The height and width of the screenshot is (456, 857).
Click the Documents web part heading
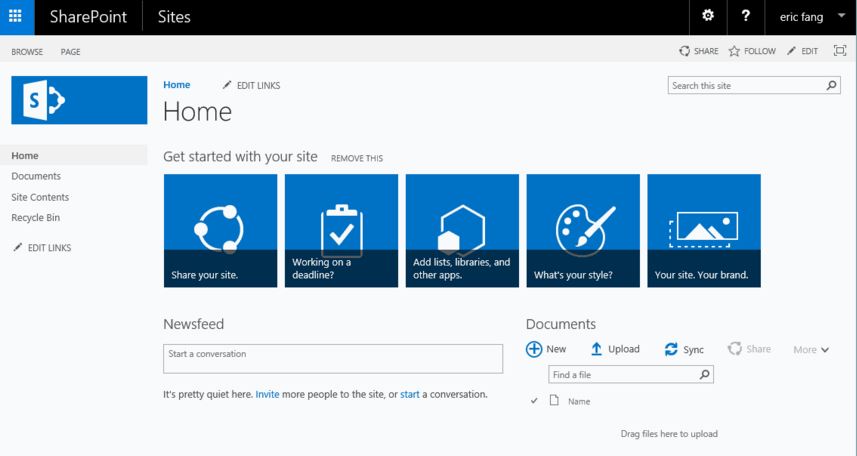point(561,324)
